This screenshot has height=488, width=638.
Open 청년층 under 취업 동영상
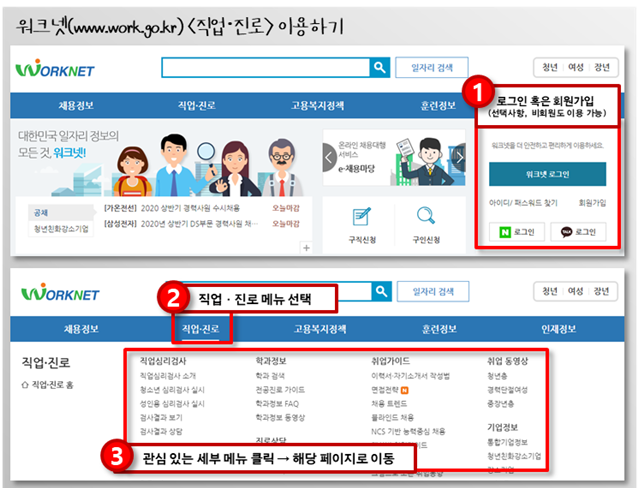pos(497,376)
